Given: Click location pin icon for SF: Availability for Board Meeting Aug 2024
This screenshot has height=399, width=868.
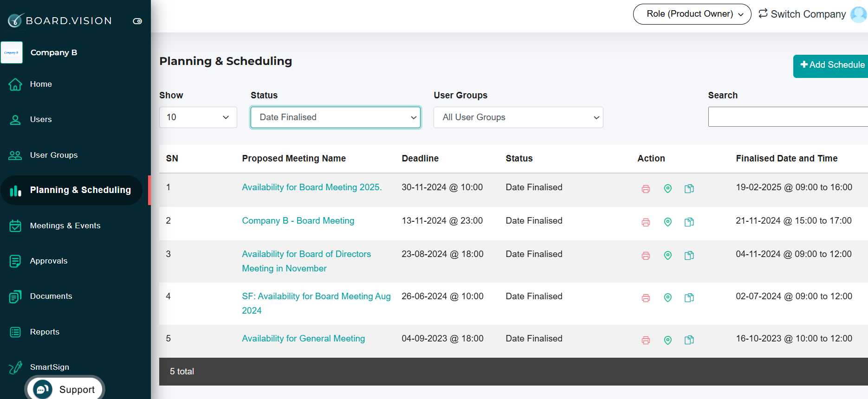Looking at the screenshot, I should click(667, 297).
